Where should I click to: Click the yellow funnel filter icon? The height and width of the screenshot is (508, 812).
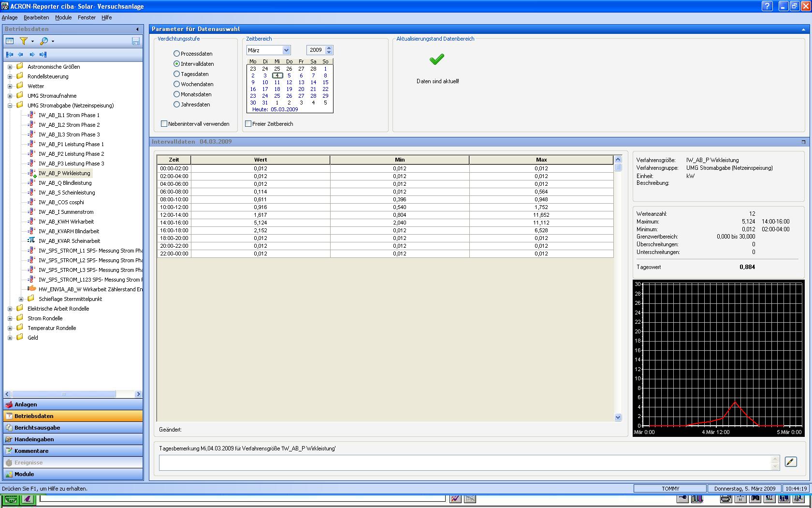point(23,41)
